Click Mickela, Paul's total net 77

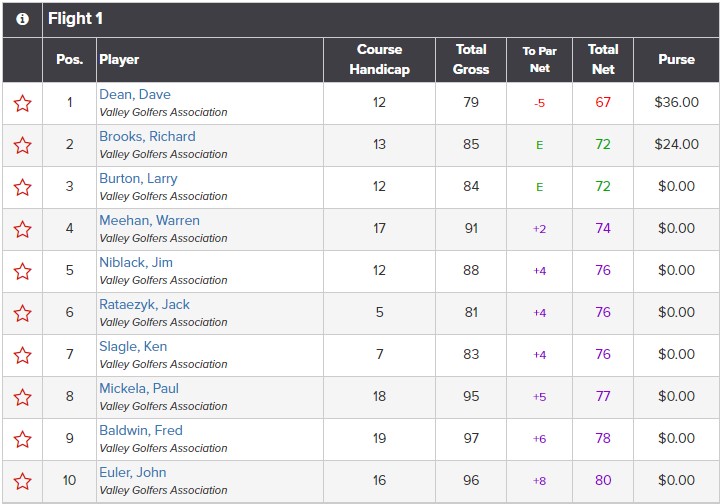tap(603, 396)
